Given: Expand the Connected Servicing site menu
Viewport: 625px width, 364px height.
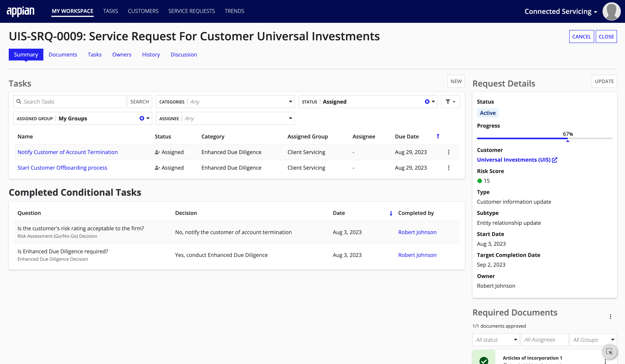Looking at the screenshot, I should pyautogui.click(x=561, y=11).
